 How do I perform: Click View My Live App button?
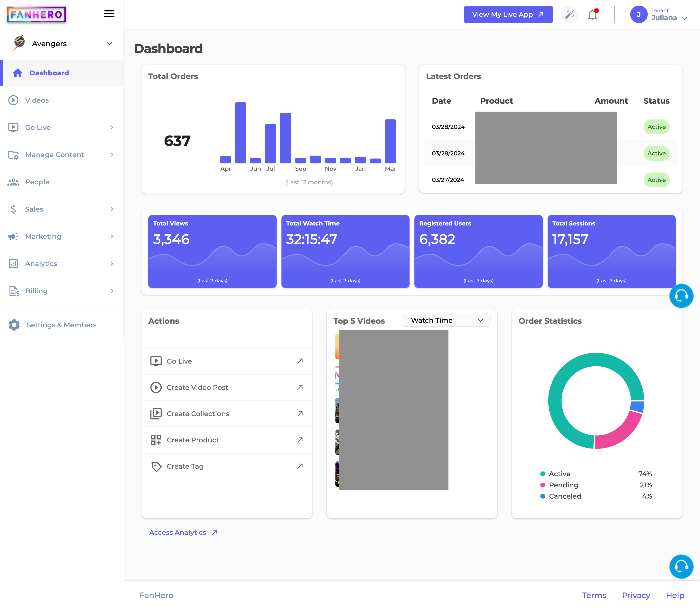click(x=508, y=15)
